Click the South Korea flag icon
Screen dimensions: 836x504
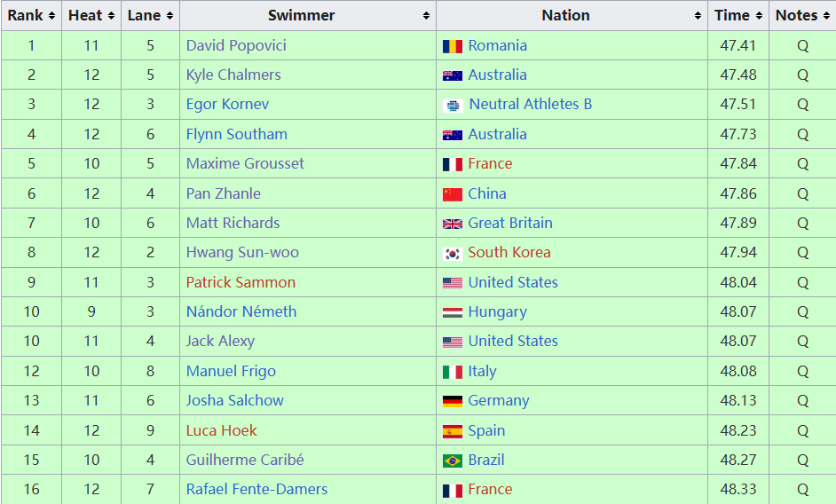452,254
